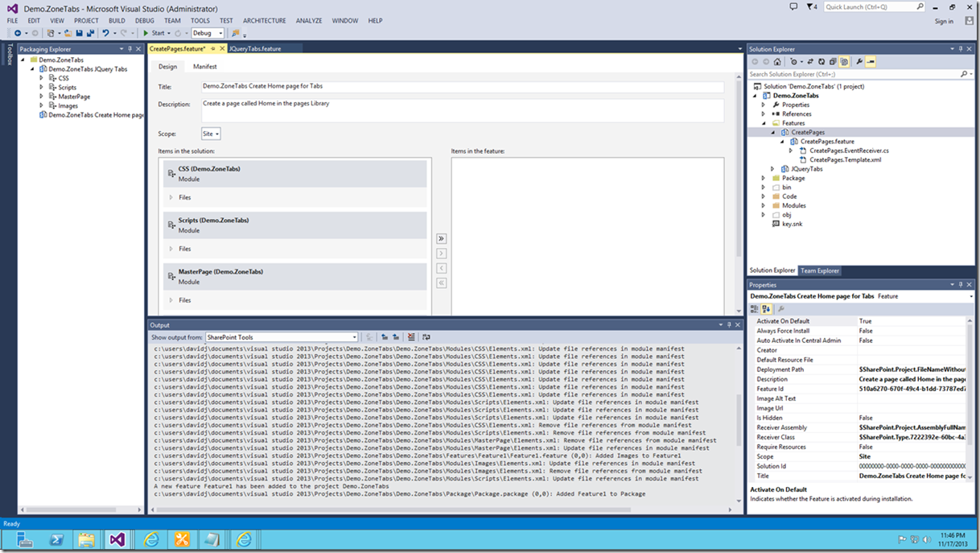Click the feature Title input field
Image resolution: width=980 pixels, height=553 pixels.
[x=462, y=86]
